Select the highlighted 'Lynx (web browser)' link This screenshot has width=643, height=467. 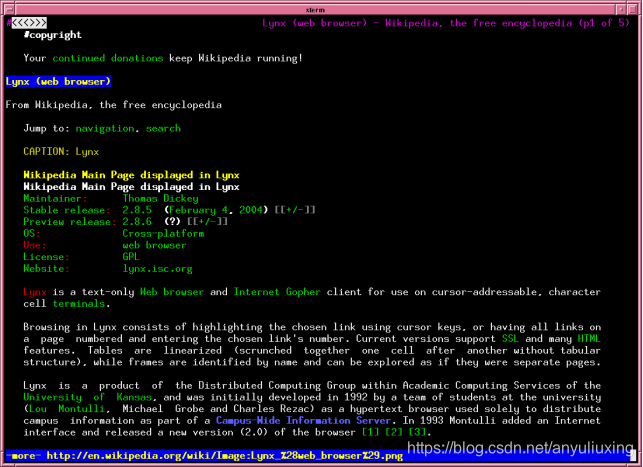[58, 82]
